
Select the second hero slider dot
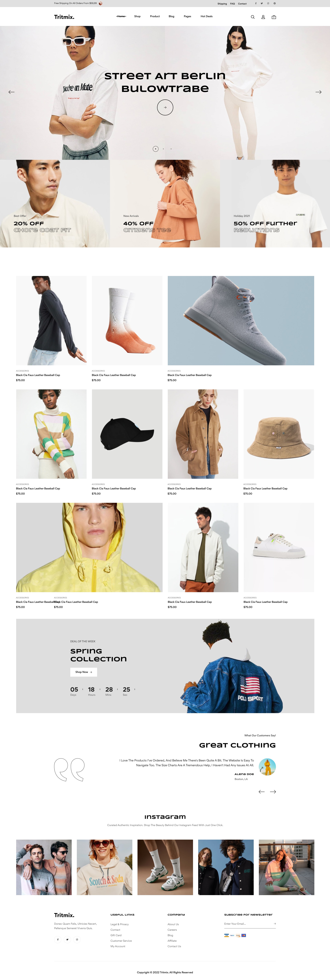[x=163, y=149]
